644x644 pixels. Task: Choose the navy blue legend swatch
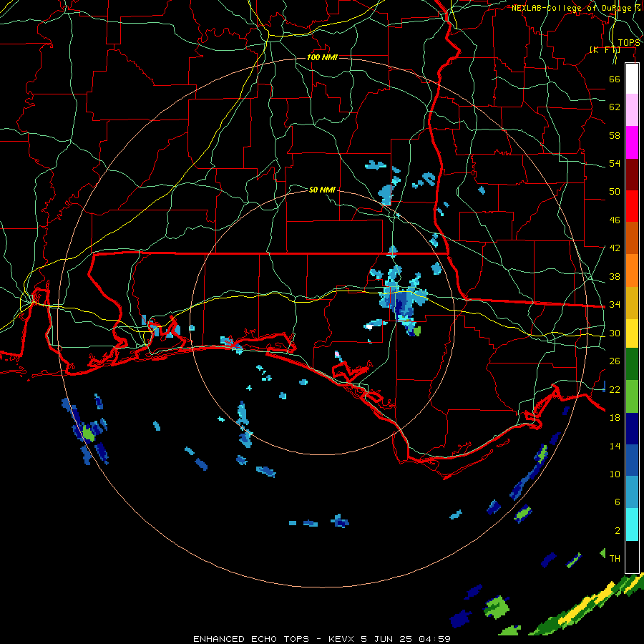click(632, 429)
